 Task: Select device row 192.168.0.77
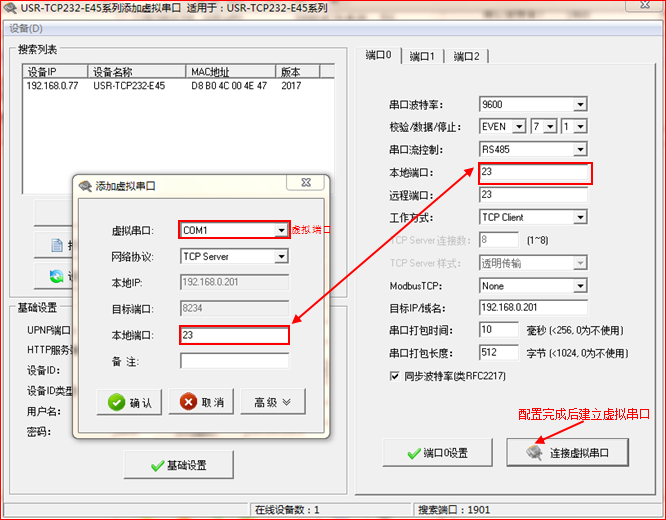click(x=178, y=86)
